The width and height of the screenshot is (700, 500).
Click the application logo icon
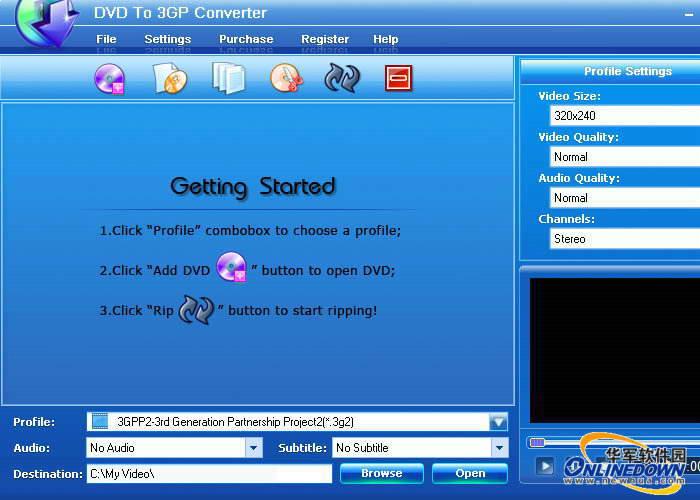click(x=46, y=22)
